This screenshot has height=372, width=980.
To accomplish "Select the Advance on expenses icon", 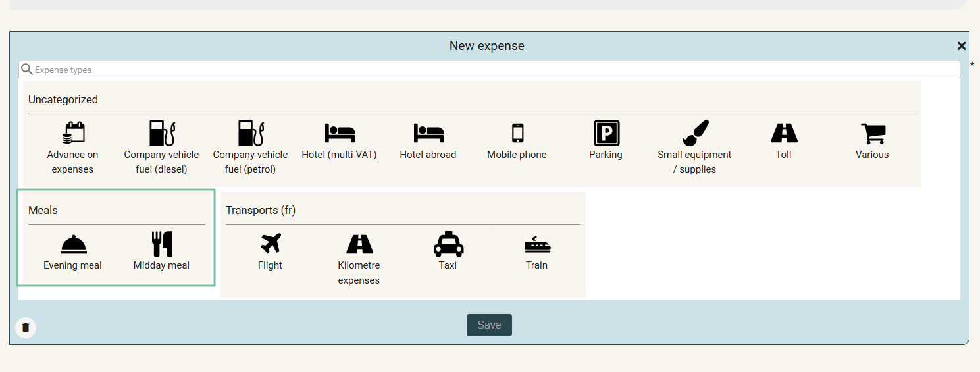I will [x=72, y=134].
